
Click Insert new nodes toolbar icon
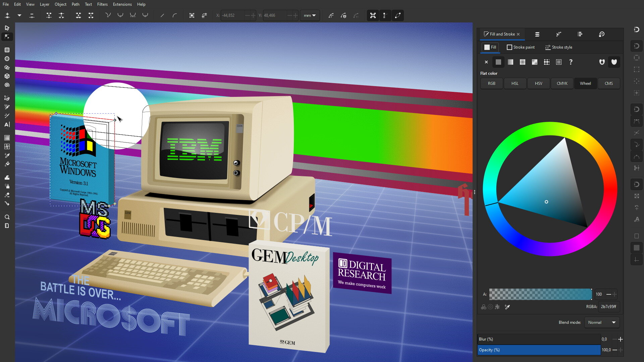[7, 15]
